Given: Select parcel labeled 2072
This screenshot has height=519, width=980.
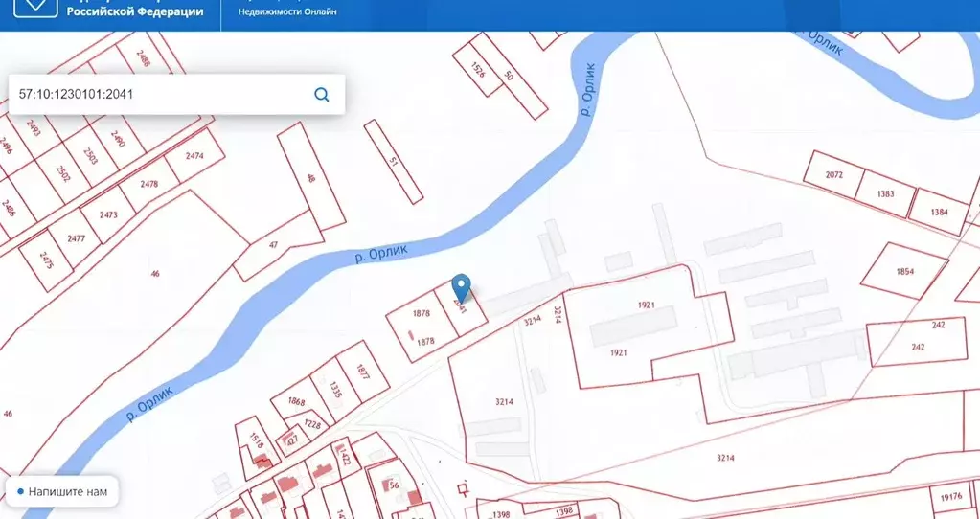Looking at the screenshot, I should pyautogui.click(x=834, y=175).
